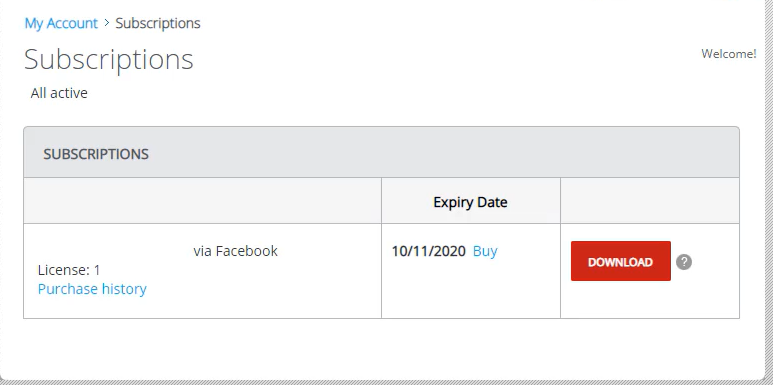773x385 pixels.
Task: Click the question mark help icon
Action: point(684,262)
